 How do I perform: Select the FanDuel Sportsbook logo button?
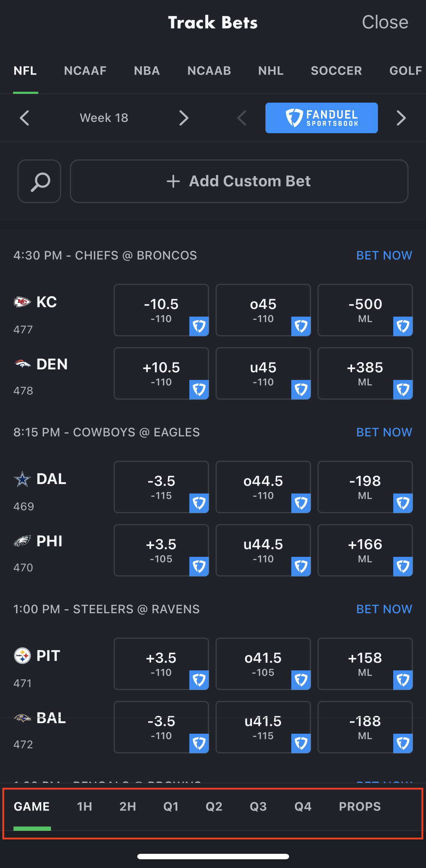pyautogui.click(x=322, y=118)
